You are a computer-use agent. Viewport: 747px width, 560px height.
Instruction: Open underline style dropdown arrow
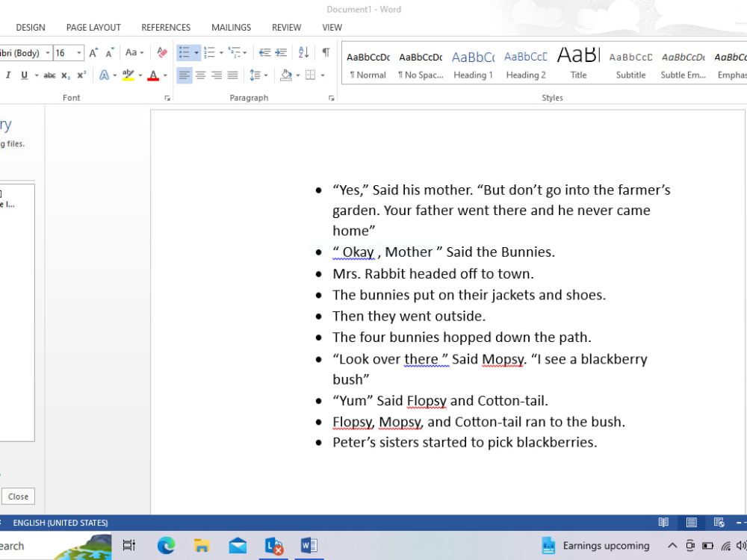click(37, 75)
